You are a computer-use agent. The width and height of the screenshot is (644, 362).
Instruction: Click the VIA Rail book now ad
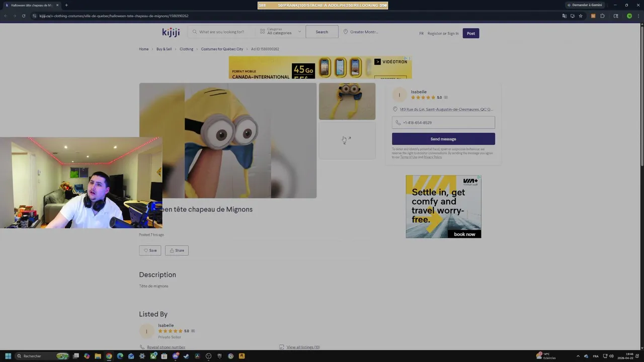(443, 207)
